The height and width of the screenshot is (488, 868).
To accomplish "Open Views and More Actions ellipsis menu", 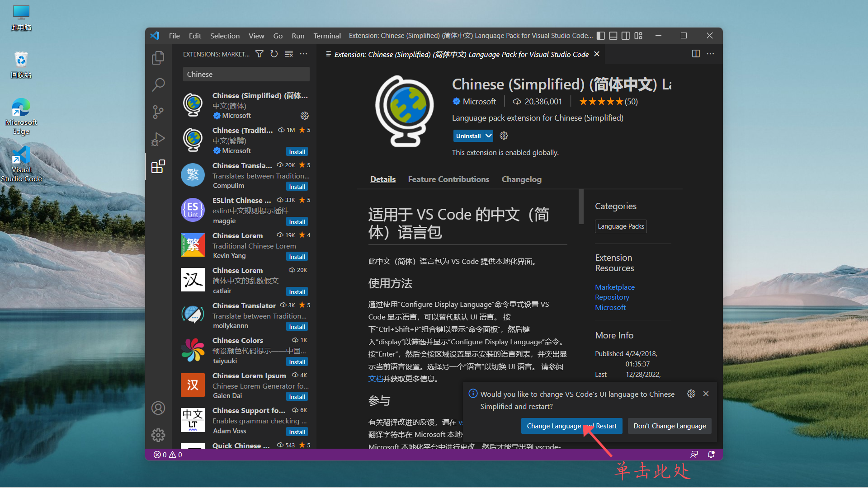I will click(304, 54).
